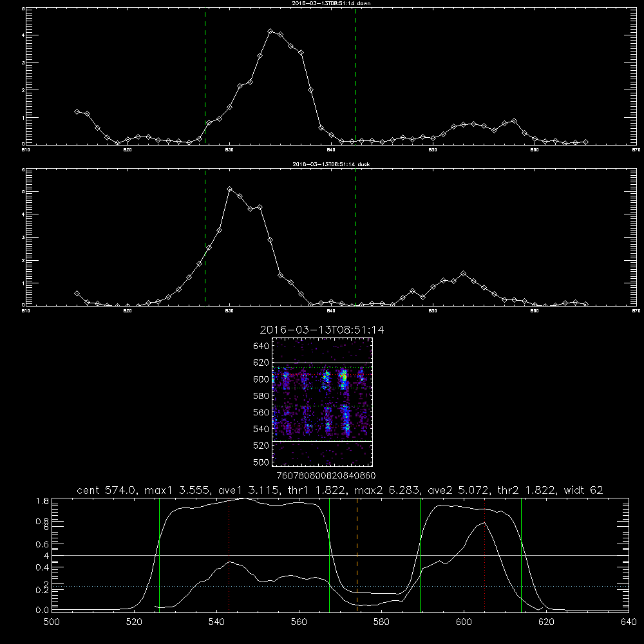Click the 830 x-axis label under dawn plot

tap(230, 150)
